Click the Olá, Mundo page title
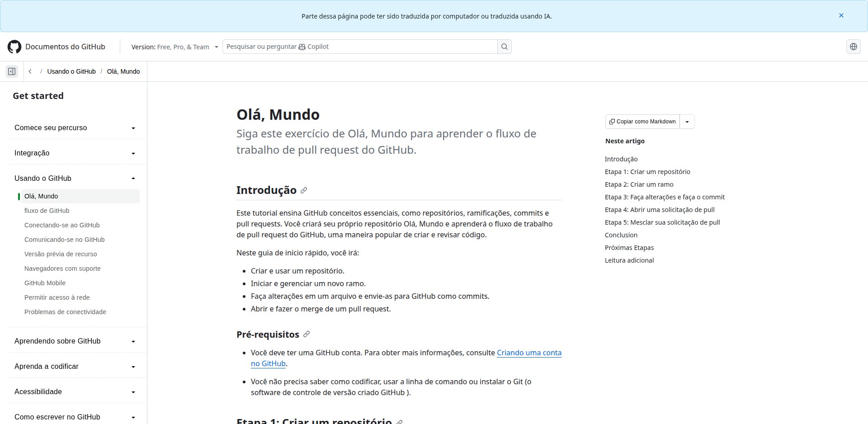Image resolution: width=868 pixels, height=424 pixels. [278, 115]
